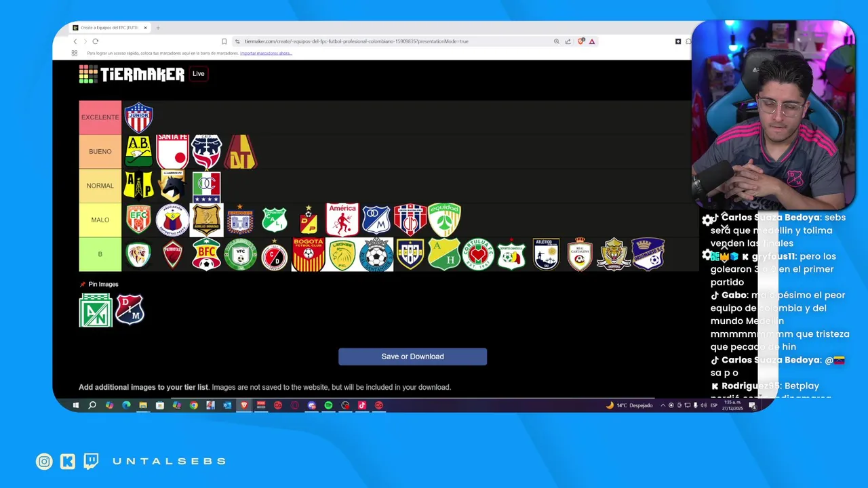Open a new browser tab with plus

(158, 28)
